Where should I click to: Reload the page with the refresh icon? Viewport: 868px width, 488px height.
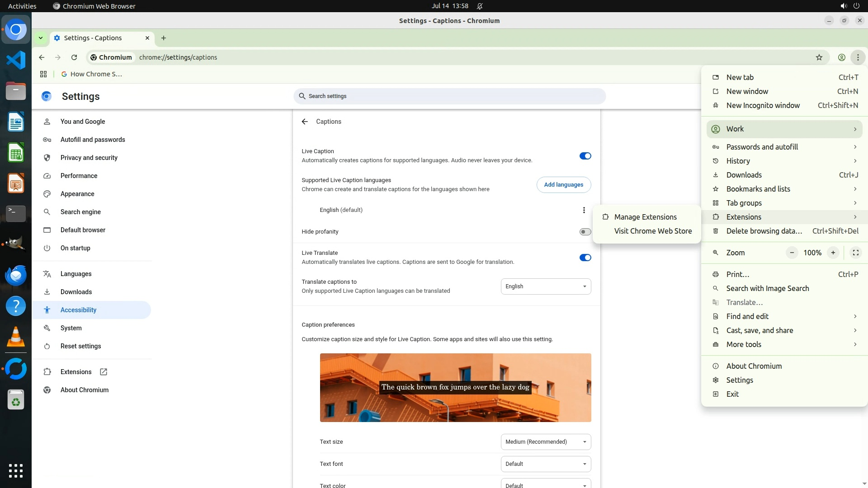pos(74,57)
